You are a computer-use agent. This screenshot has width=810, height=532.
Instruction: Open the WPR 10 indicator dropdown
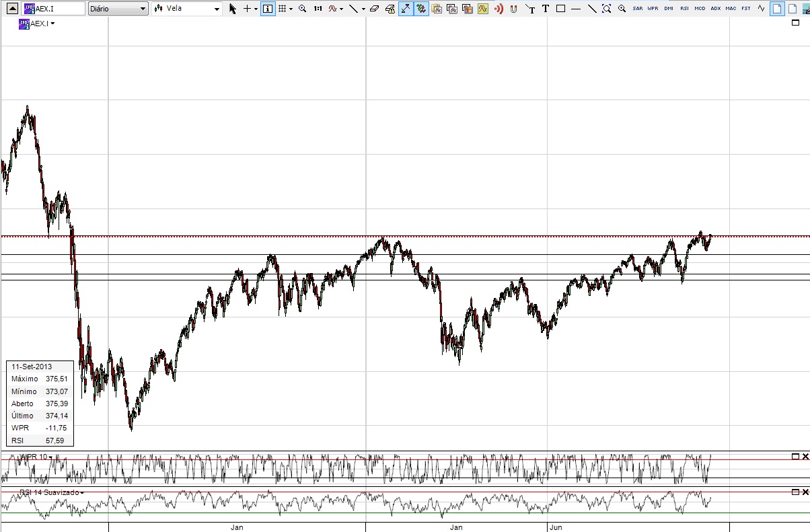point(50,457)
